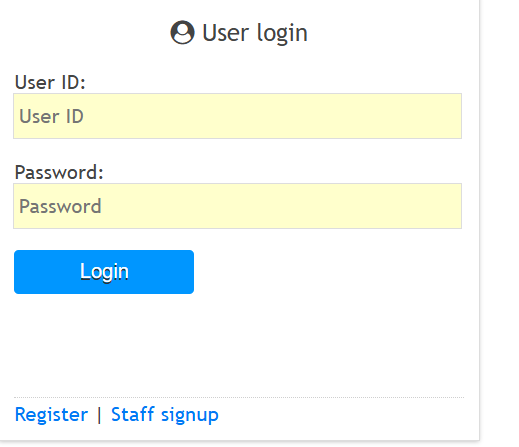Click the "User ID:" field label

click(x=50, y=82)
